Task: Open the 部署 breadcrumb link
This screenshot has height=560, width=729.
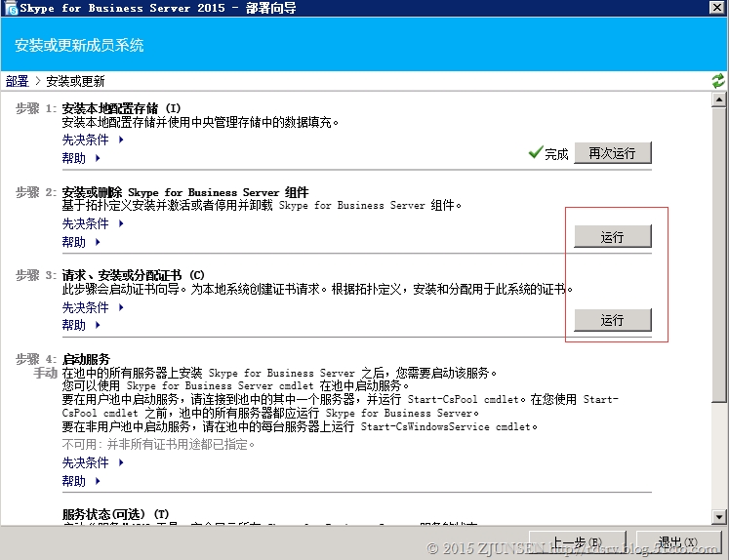Action: (x=18, y=81)
